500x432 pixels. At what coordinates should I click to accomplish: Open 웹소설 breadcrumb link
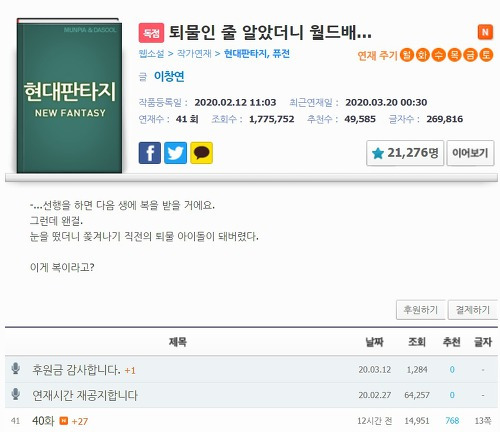[x=151, y=54]
